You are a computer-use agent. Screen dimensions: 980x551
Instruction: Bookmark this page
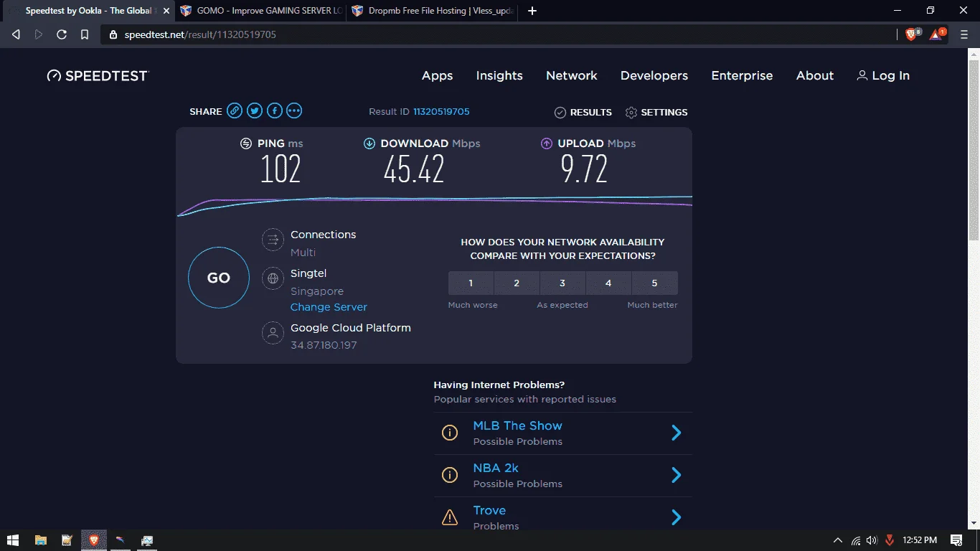pyautogui.click(x=84, y=34)
